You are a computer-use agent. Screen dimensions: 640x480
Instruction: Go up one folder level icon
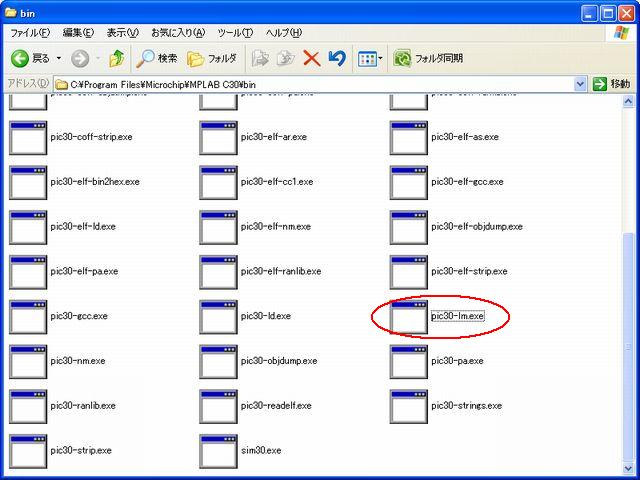[117, 59]
